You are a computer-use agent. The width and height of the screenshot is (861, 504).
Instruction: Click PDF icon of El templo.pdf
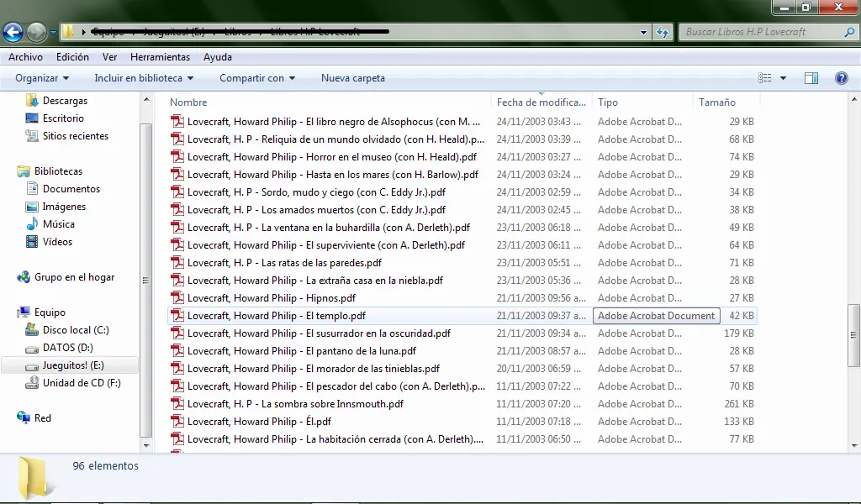click(x=177, y=315)
